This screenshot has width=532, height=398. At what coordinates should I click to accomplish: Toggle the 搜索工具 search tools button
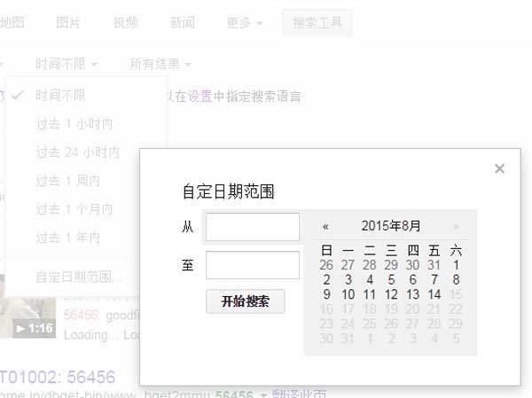click(317, 23)
